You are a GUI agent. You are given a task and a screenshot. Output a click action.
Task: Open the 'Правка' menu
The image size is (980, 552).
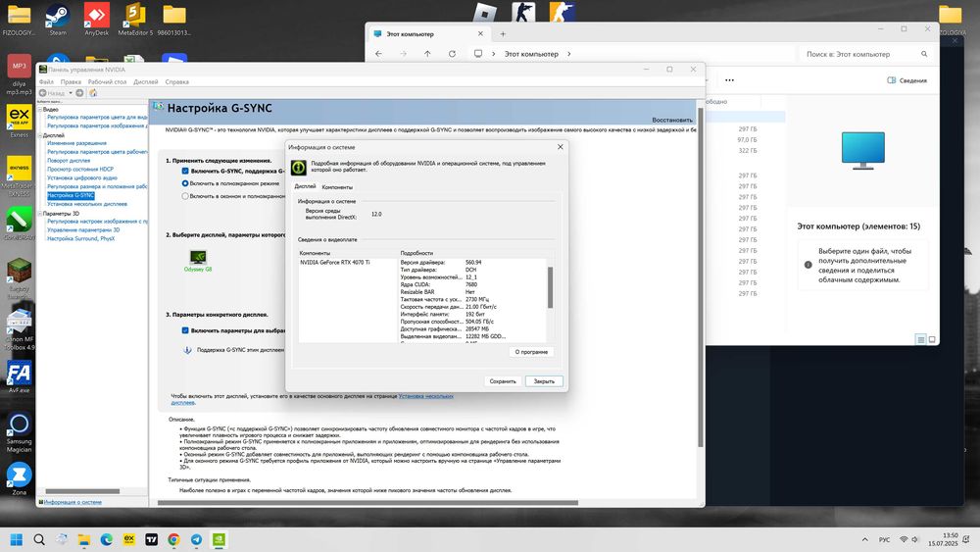[x=71, y=82]
